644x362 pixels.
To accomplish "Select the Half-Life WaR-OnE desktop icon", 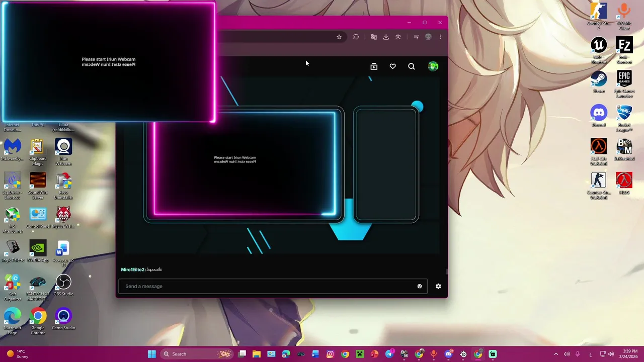I will (599, 152).
